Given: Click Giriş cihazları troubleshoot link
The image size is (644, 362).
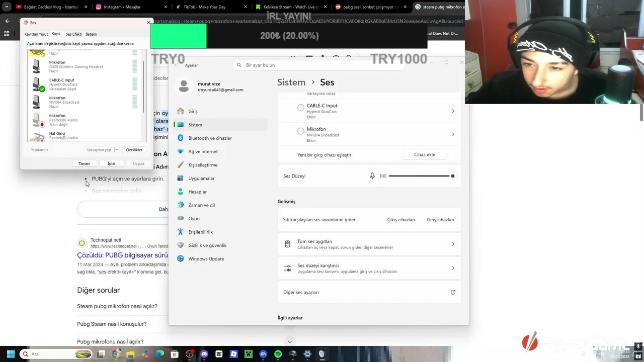Looking at the screenshot, I should (x=440, y=220).
